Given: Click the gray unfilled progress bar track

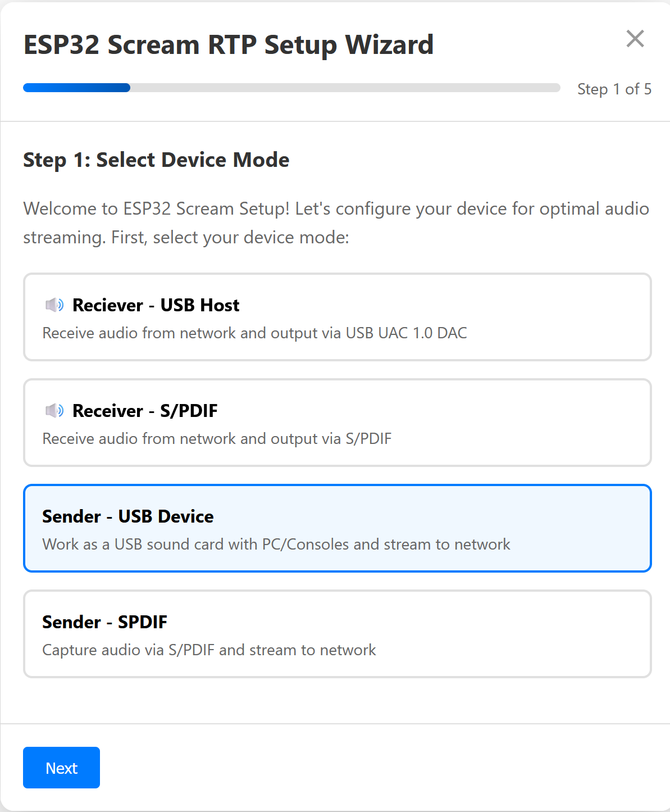Looking at the screenshot, I should [x=345, y=88].
